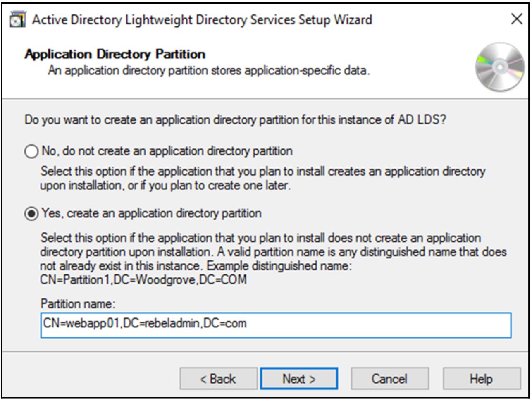Open Help for this wizard page
This screenshot has width=532, height=401.
[481, 379]
